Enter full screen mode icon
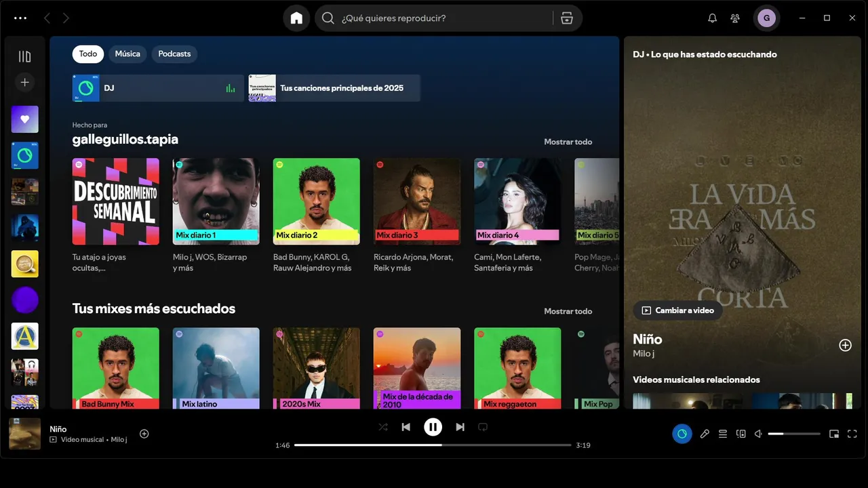 (x=852, y=434)
